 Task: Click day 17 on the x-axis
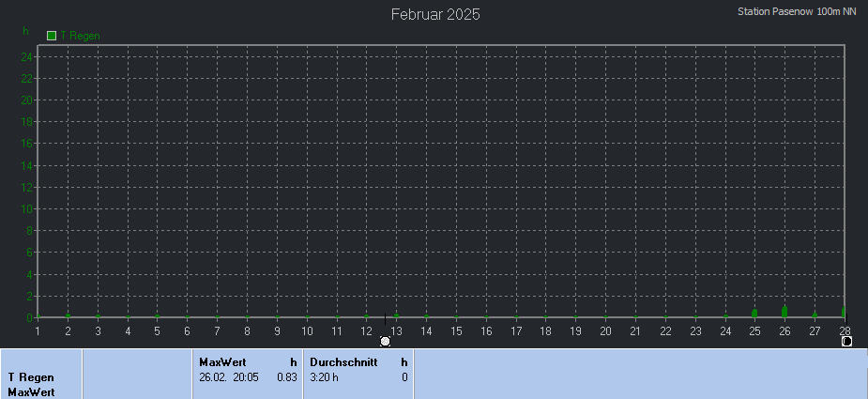(x=516, y=331)
